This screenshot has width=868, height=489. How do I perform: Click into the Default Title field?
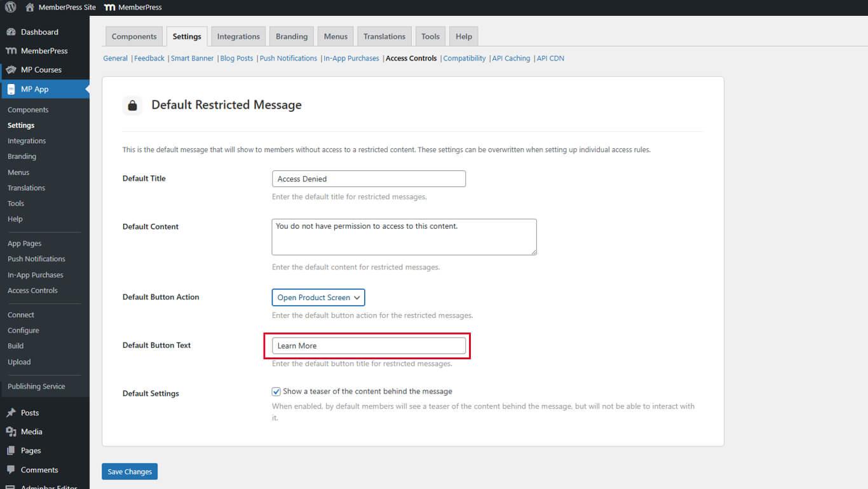point(369,179)
